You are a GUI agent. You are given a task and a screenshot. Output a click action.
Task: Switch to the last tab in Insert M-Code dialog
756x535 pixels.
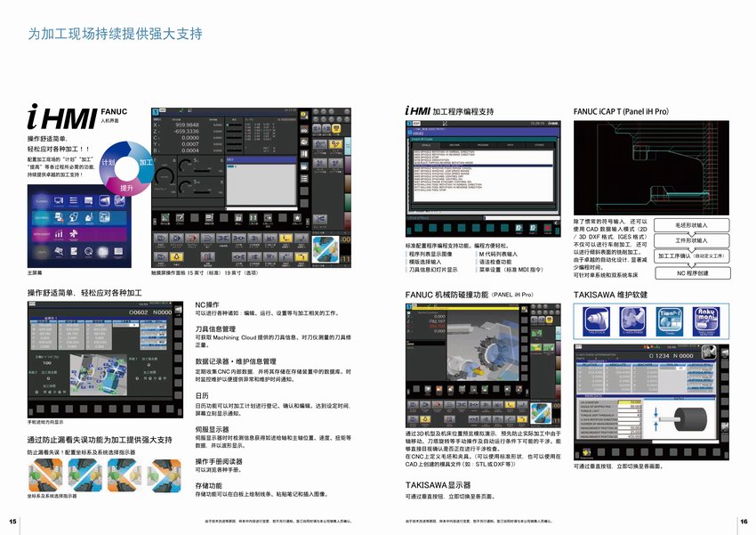540,143
